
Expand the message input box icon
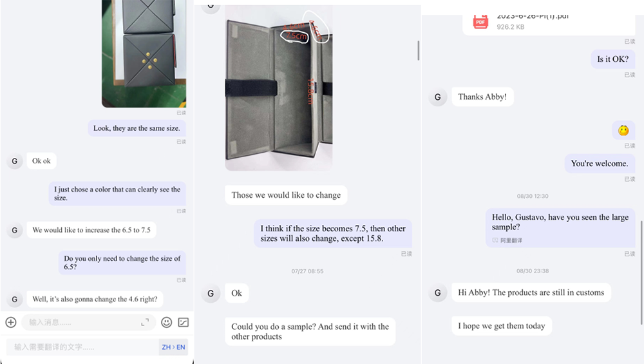tap(145, 323)
